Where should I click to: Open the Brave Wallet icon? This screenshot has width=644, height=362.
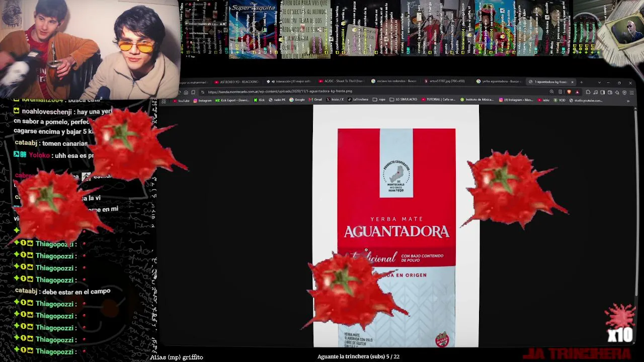point(610,92)
